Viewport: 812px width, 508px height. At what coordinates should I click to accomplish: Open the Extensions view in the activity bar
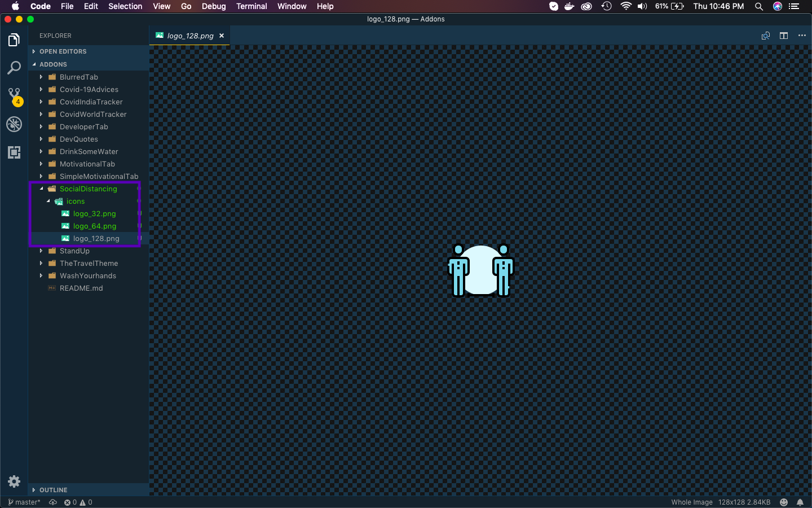(x=14, y=152)
